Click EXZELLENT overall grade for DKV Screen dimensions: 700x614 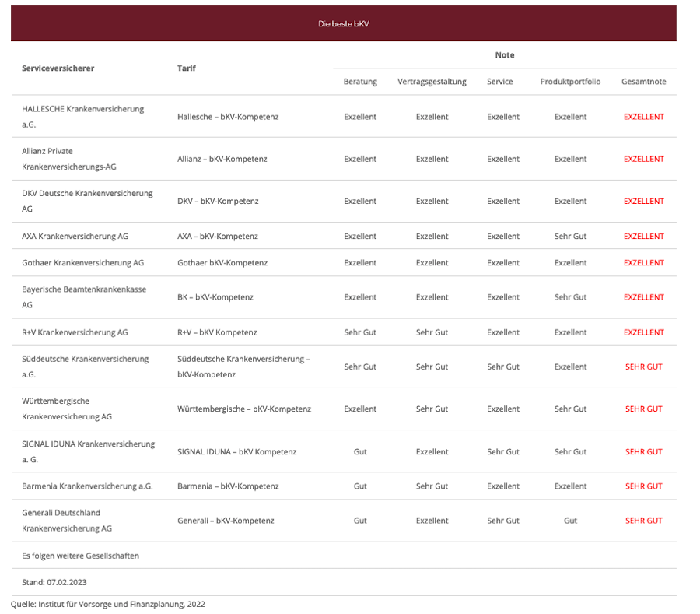643,201
